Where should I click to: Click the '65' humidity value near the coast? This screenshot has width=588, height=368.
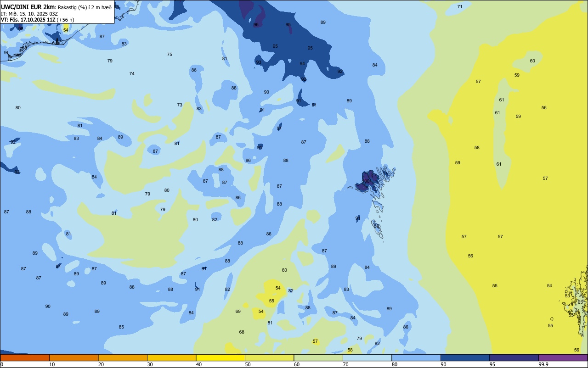[580, 302]
